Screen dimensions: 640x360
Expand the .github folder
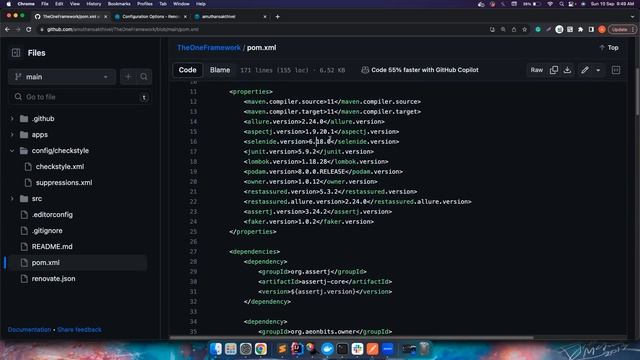tap(12, 119)
